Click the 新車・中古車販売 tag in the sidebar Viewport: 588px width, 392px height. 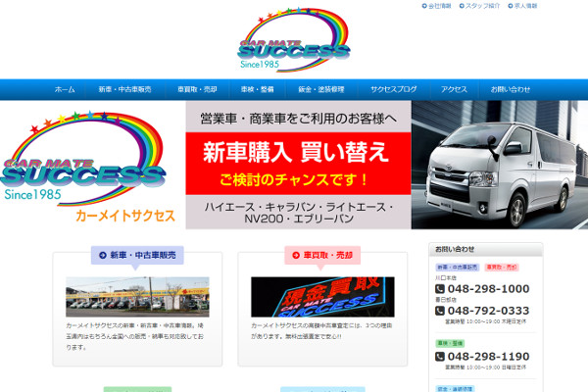coord(458,268)
